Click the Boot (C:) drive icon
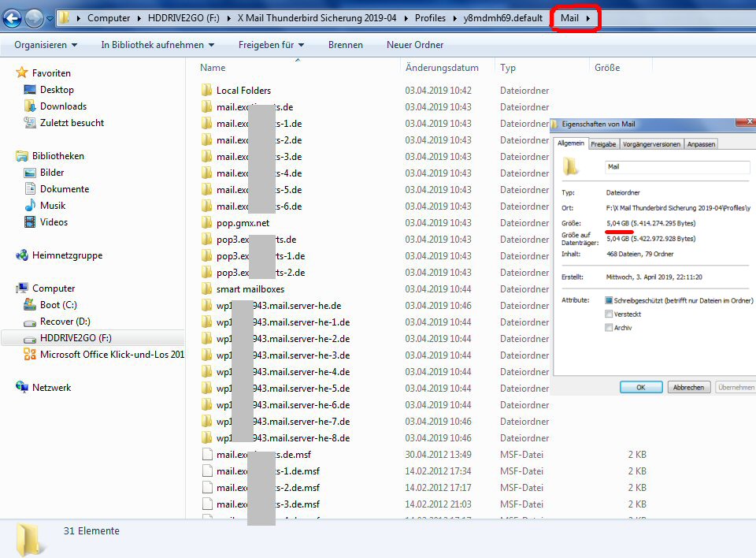The width and height of the screenshot is (756, 558). tap(30, 305)
